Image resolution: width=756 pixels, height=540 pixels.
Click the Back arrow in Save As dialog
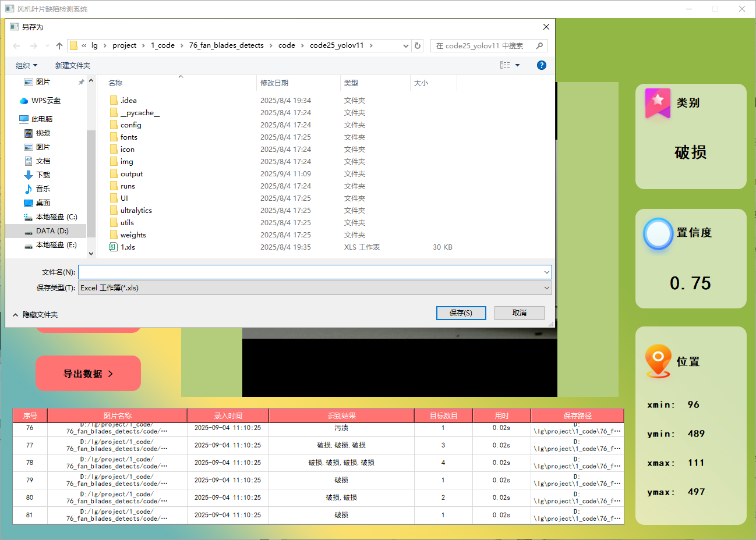pyautogui.click(x=16, y=45)
